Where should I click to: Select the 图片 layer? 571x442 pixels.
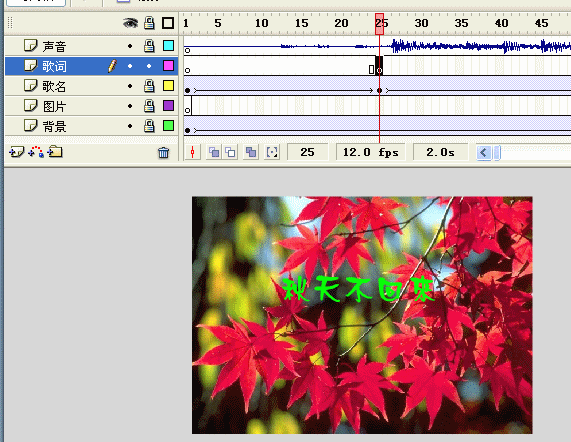[x=91, y=106]
